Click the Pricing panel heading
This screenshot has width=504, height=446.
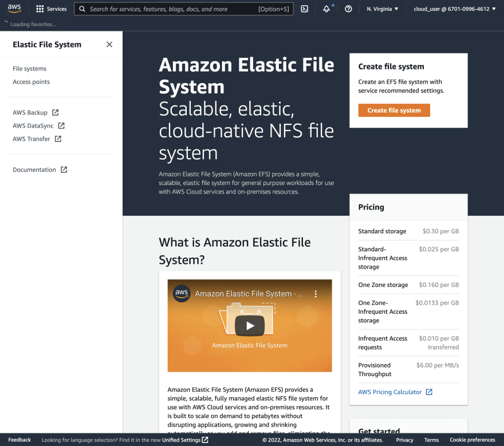click(371, 207)
